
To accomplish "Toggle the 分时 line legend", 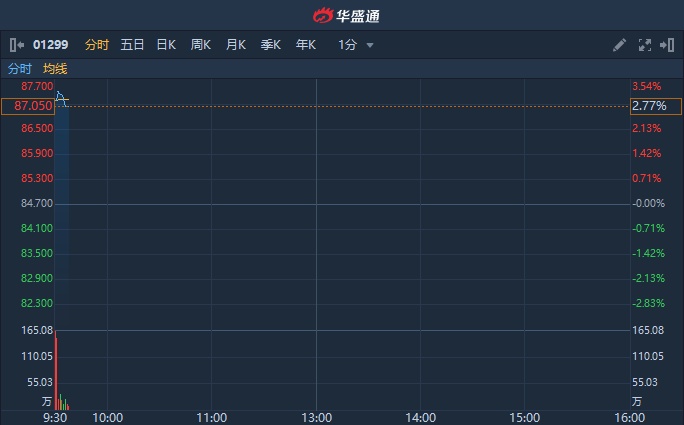I will [19, 69].
